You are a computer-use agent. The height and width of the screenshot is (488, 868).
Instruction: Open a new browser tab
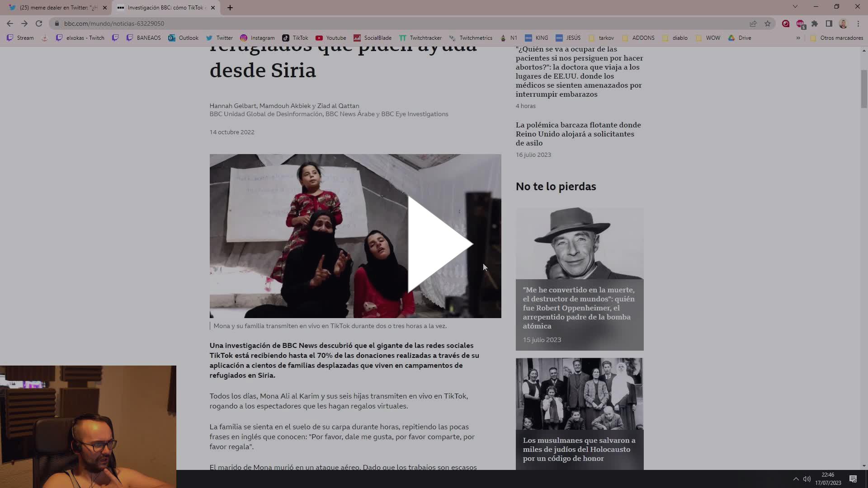click(x=230, y=8)
